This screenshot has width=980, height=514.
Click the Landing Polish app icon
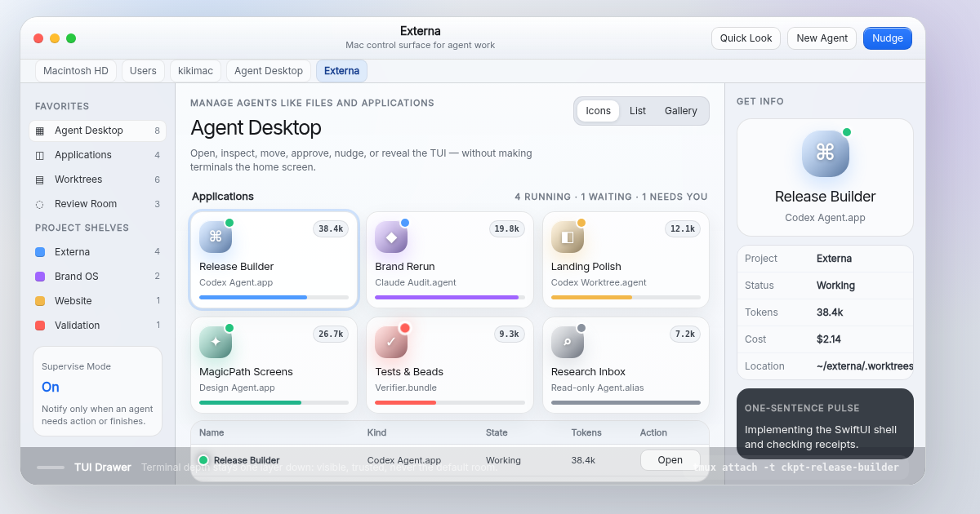click(568, 237)
